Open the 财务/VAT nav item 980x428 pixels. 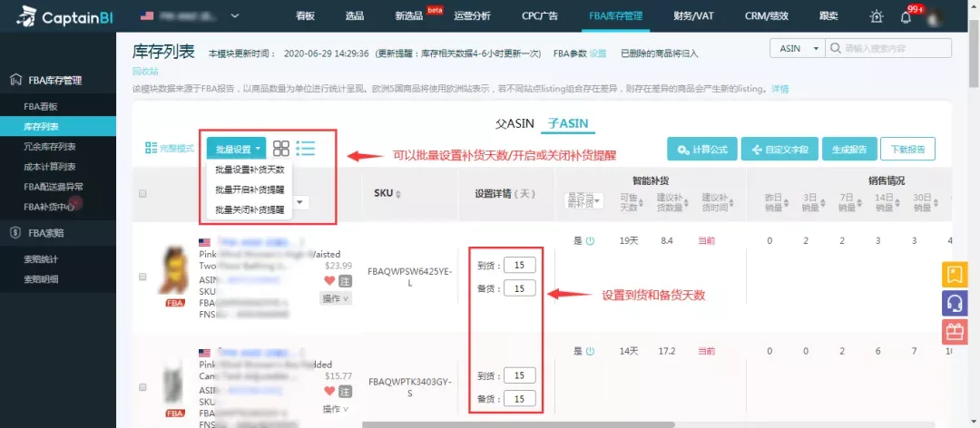pos(696,15)
